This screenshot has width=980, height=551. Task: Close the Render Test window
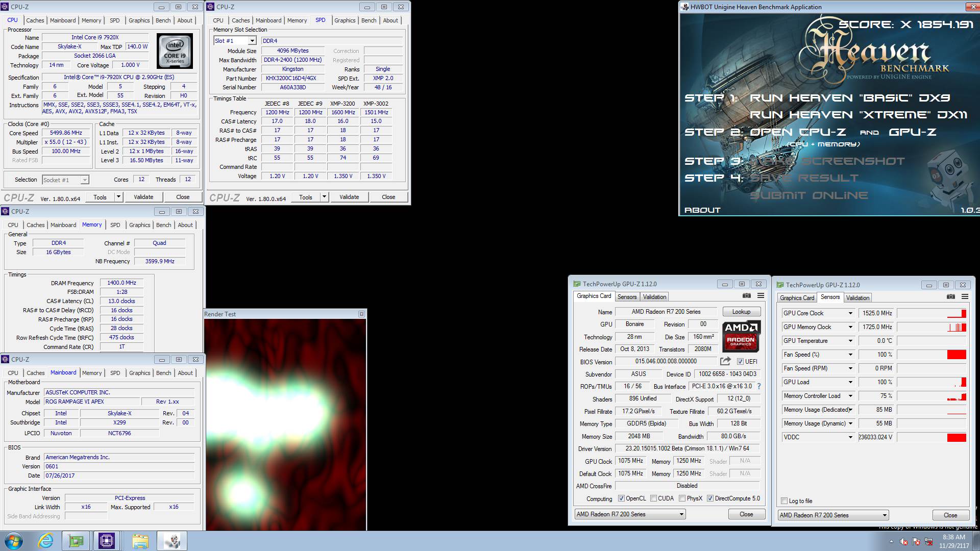[361, 314]
